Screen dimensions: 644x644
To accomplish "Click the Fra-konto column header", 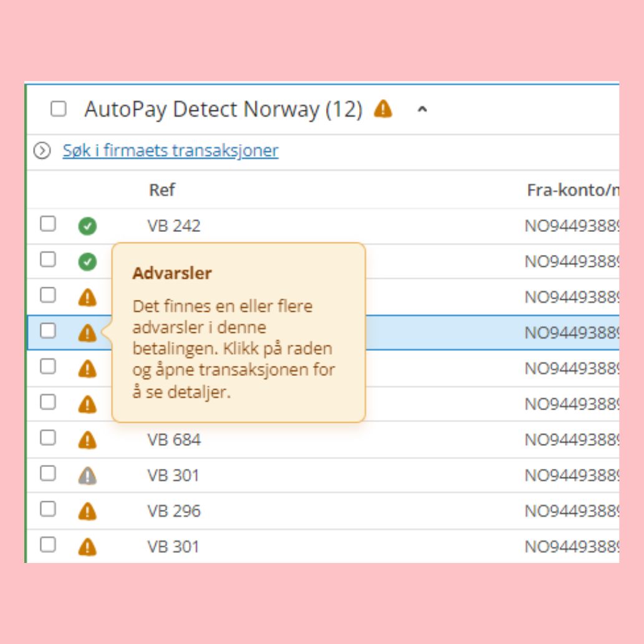I will tap(573, 190).
